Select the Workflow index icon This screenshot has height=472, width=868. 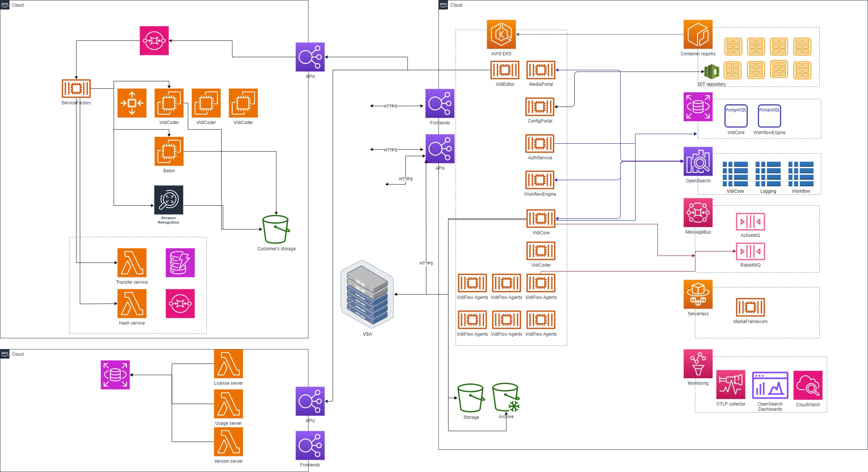(x=801, y=174)
